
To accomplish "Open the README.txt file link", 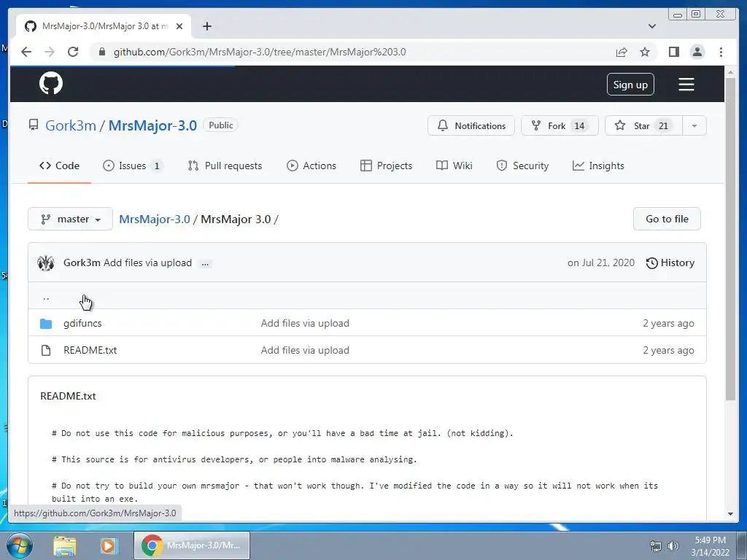I will click(x=90, y=350).
